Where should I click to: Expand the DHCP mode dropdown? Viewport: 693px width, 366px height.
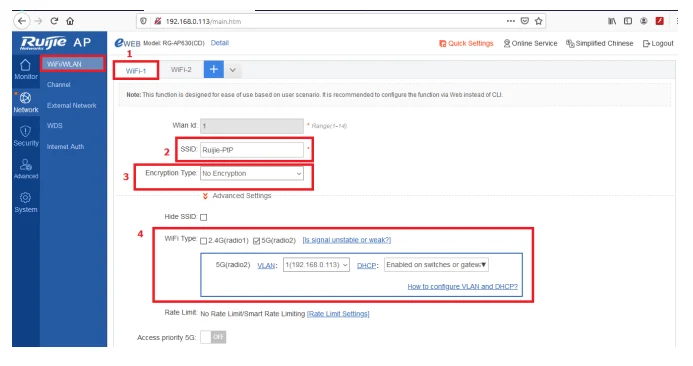click(x=436, y=265)
